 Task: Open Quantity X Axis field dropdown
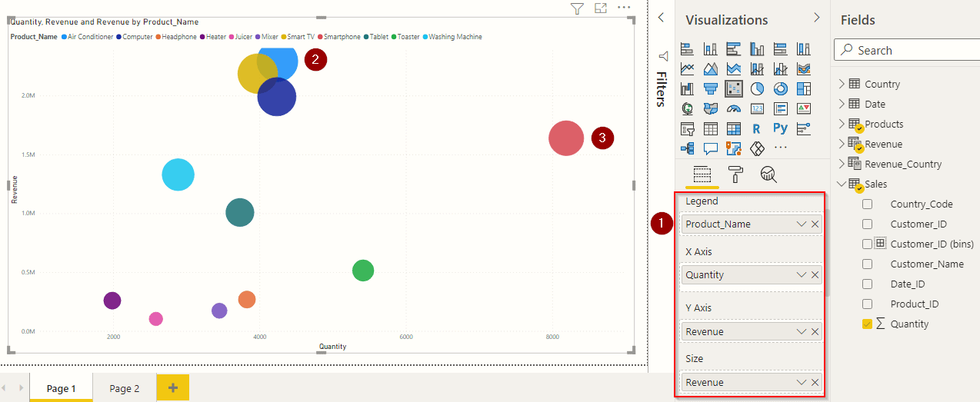[x=802, y=274]
